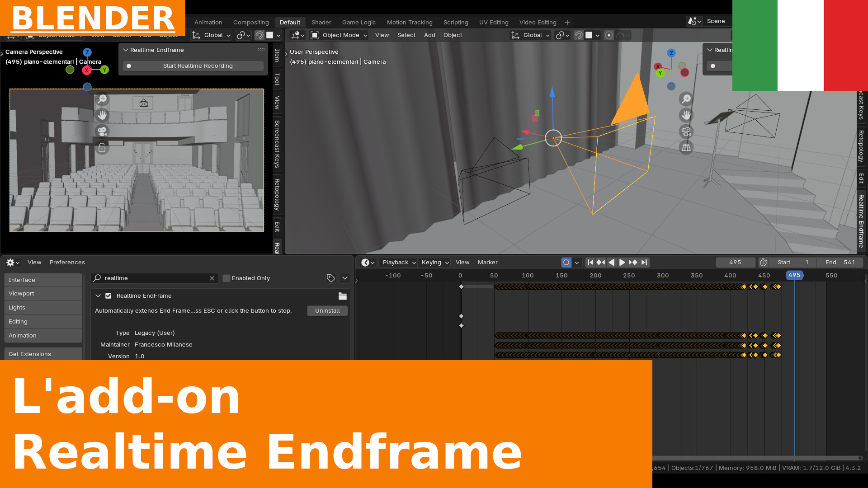Zoom icon in user perspective viewport
This screenshot has height=488, width=868.
pyautogui.click(x=686, y=99)
